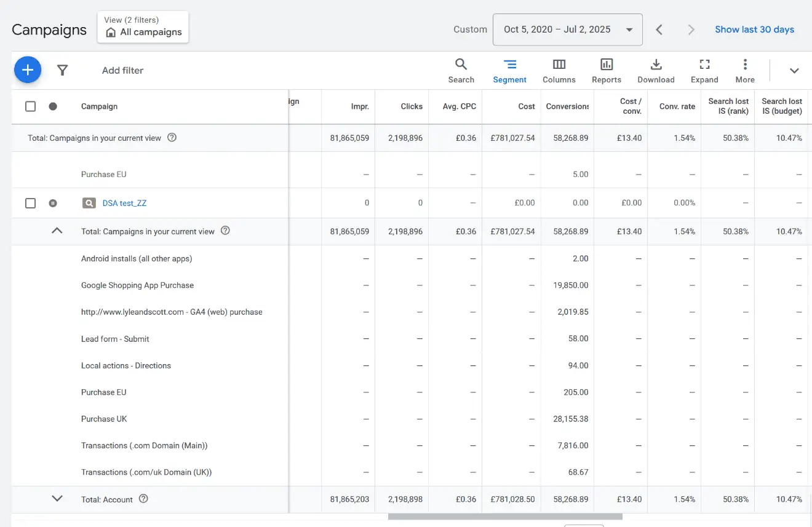The height and width of the screenshot is (527, 812).
Task: Toggle the paused status circle for DSA test_ZZ
Action: click(x=53, y=203)
